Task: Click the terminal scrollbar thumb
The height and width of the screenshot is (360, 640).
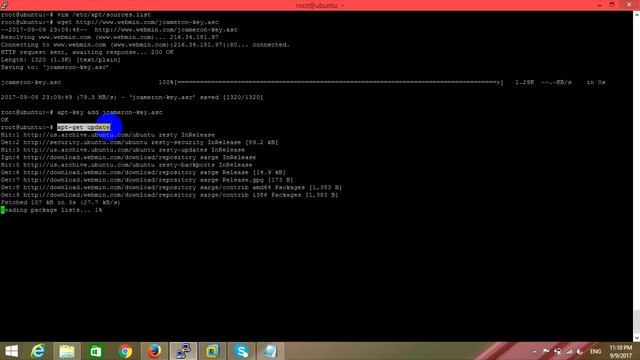Action: (x=636, y=322)
